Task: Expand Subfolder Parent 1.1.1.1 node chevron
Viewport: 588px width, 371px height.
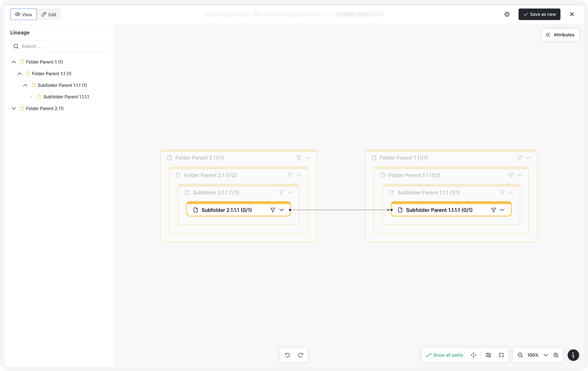Action: 502,210
